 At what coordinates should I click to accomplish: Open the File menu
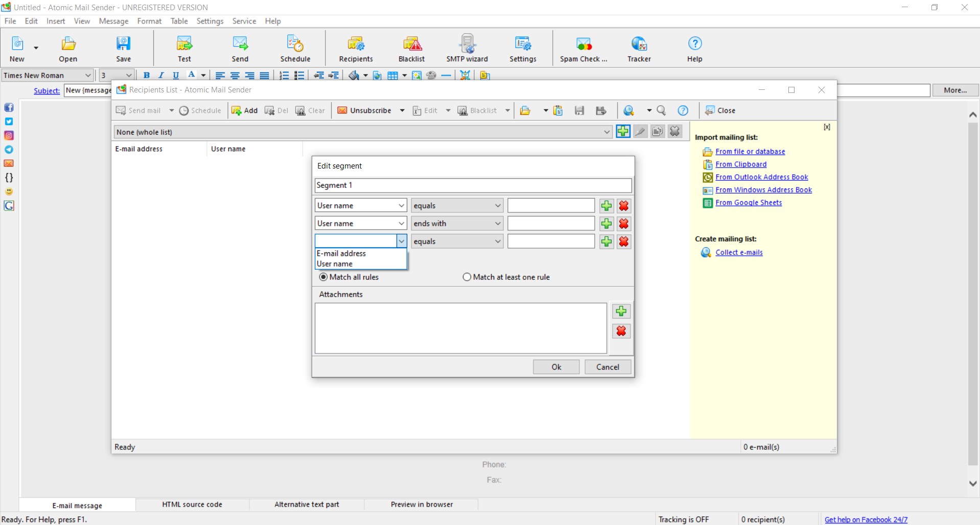(10, 21)
